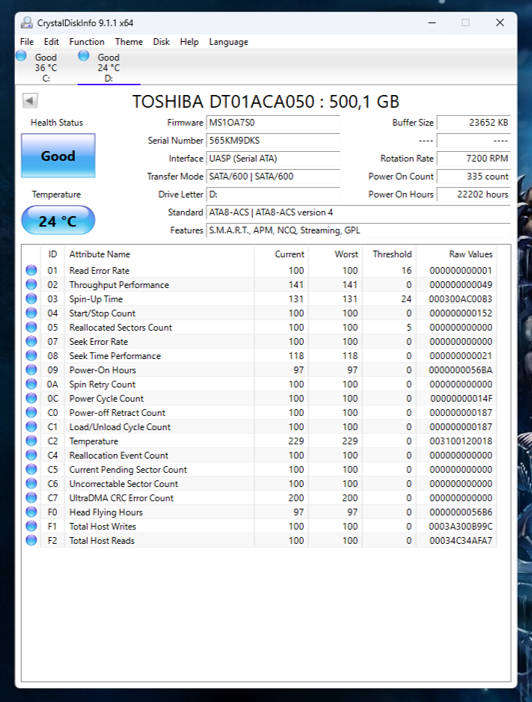Click status icon for Read Error Rate
This screenshot has height=702, width=532.
click(31, 270)
